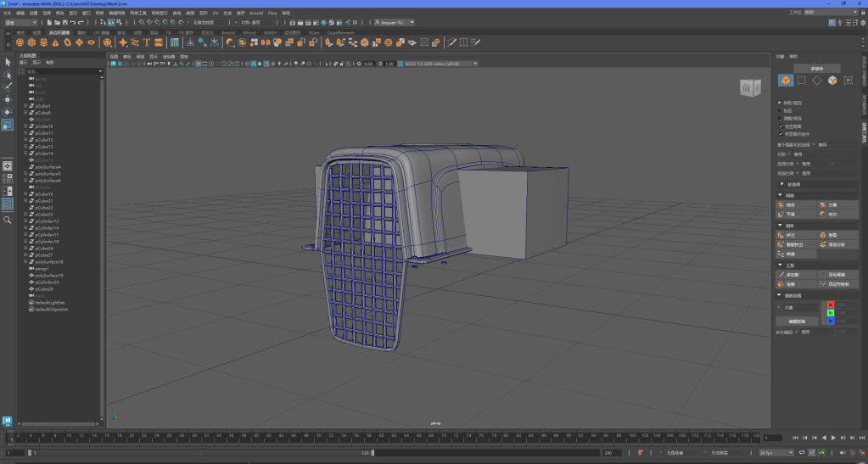Viewport: 868px width, 464px height.
Task: Collapse the 网格 section in Modeling Toolkit
Action: pyautogui.click(x=781, y=195)
